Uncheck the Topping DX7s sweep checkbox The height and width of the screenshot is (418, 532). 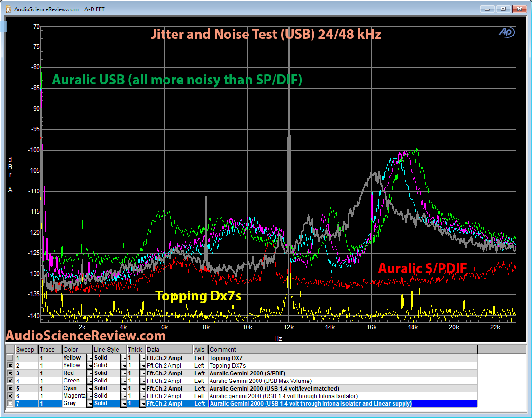tap(10, 365)
